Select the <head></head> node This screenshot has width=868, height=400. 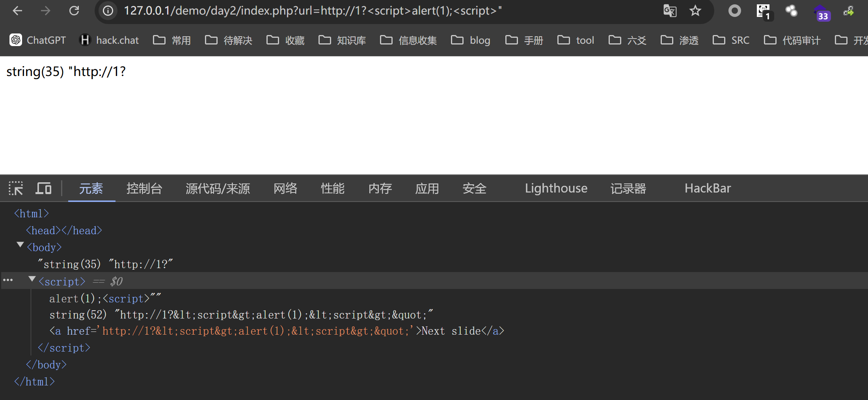coord(64,230)
